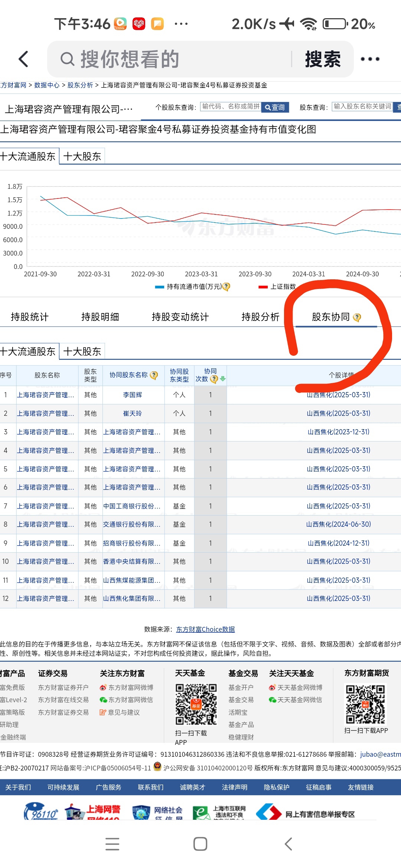The image size is (401, 868).
Task: Focus the 输入股东名称关键词 field
Action: tap(362, 107)
